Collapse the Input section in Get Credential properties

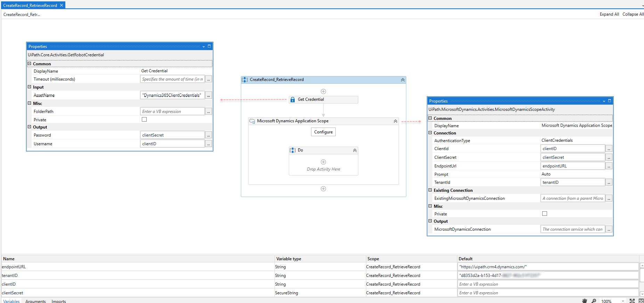pos(30,87)
